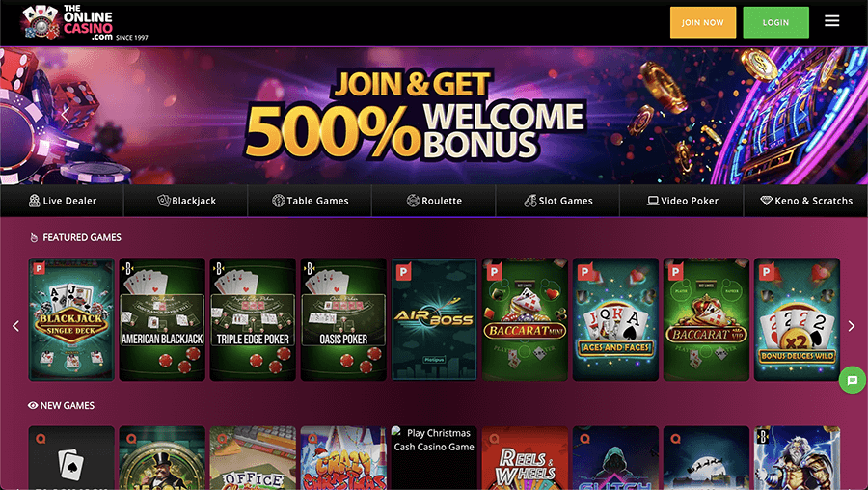The height and width of the screenshot is (490, 868).
Task: Click the New Games eye icon
Action: click(33, 405)
